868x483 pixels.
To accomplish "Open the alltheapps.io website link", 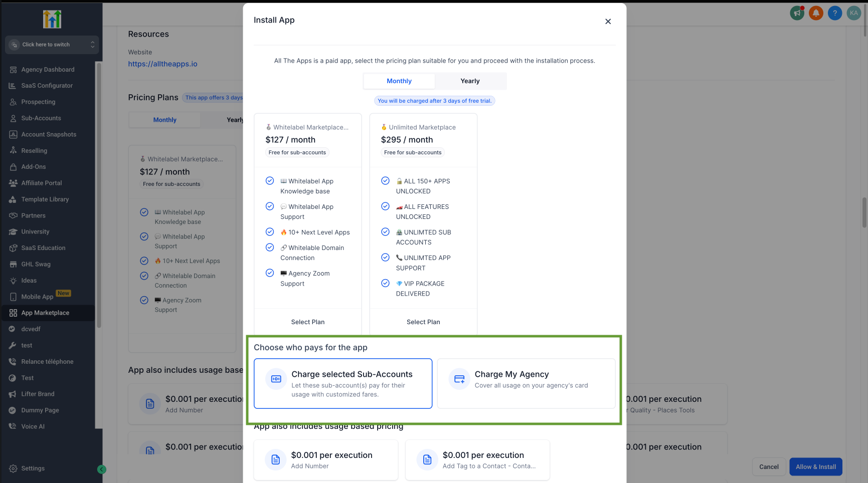I will (x=162, y=64).
